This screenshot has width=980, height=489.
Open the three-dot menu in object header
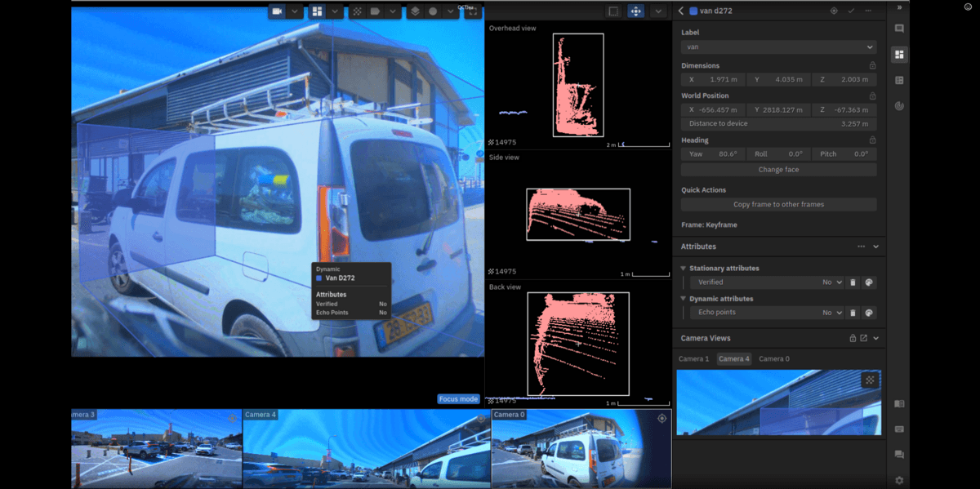868,11
